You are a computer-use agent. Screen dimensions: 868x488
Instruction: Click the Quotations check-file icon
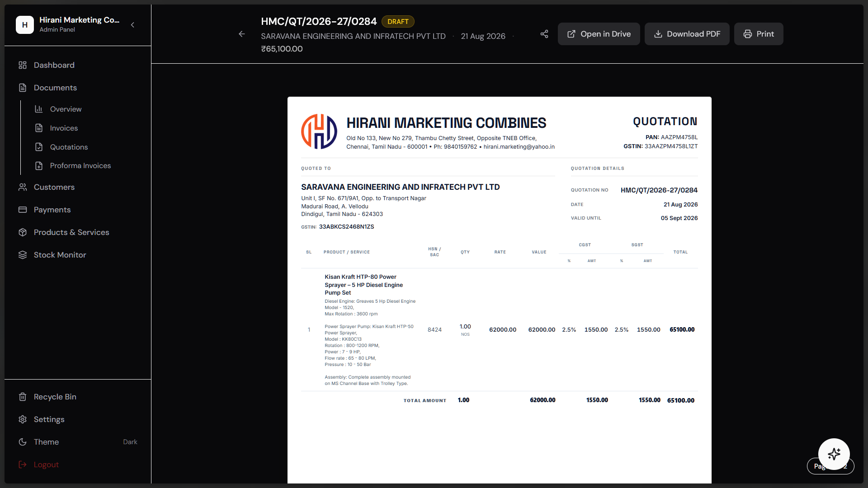coord(39,147)
